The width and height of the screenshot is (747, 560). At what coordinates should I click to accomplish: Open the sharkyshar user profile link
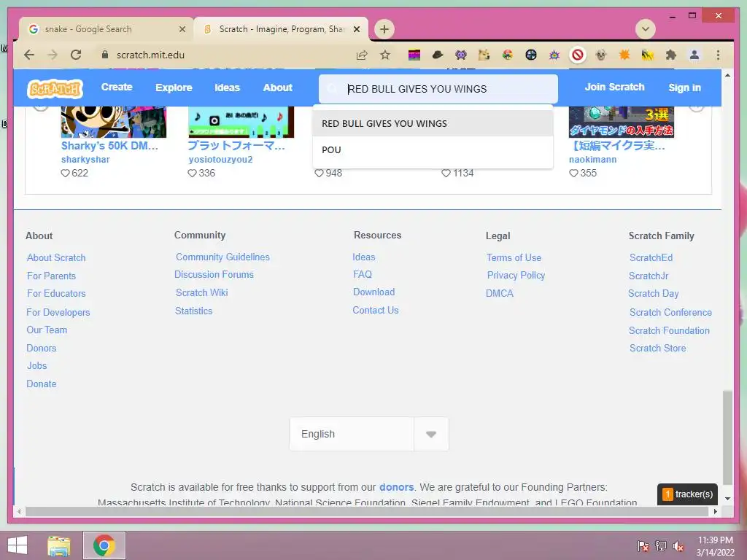pos(85,160)
